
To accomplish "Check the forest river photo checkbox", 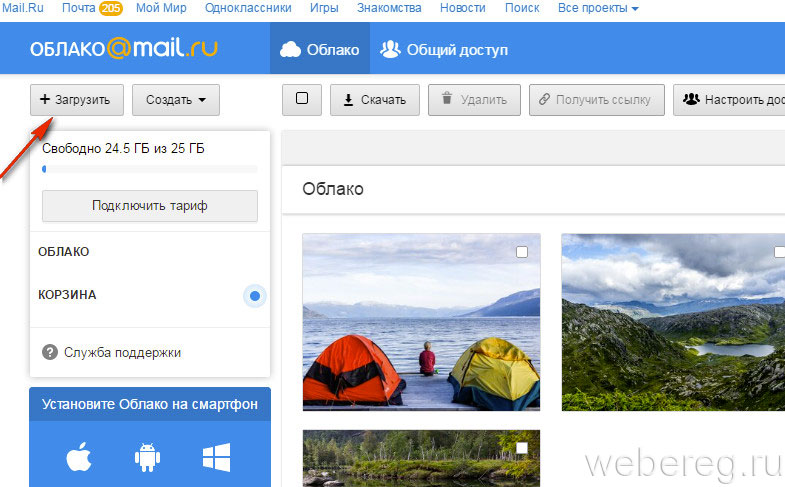I will 522,447.
